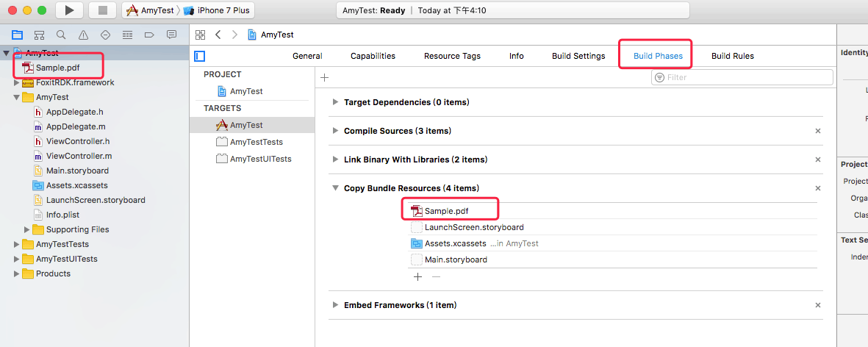The width and height of the screenshot is (868, 347).
Task: Click the Filter search field
Action: pyautogui.click(x=742, y=77)
